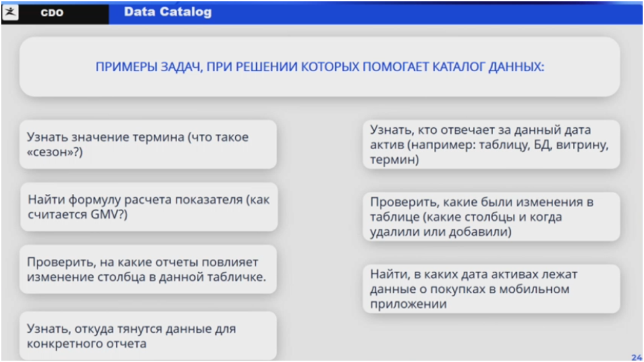Click the blue heading about data catalog tasks
This screenshot has width=644, height=362.
point(320,67)
